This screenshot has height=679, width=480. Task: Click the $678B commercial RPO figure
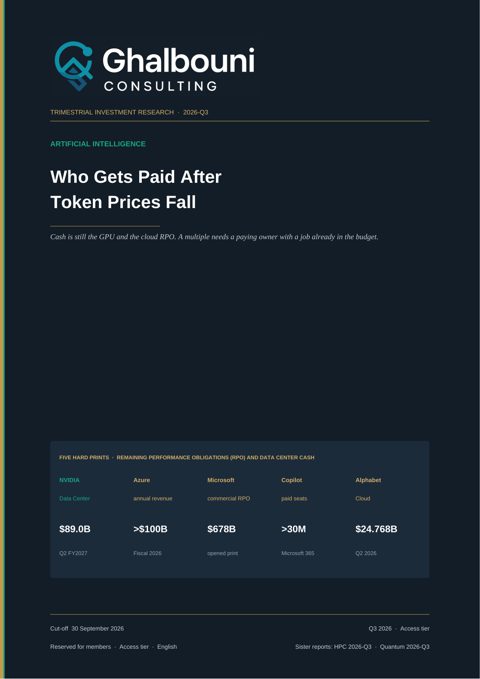point(221,529)
